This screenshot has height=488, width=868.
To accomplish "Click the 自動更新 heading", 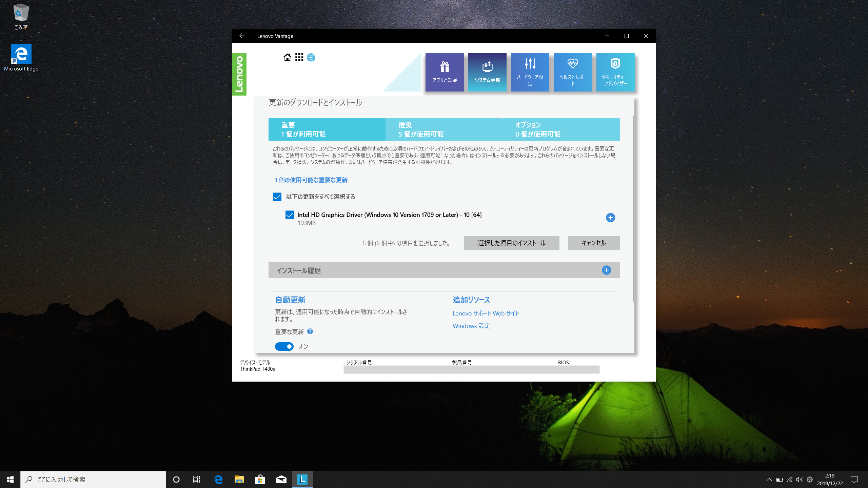I will (x=290, y=300).
